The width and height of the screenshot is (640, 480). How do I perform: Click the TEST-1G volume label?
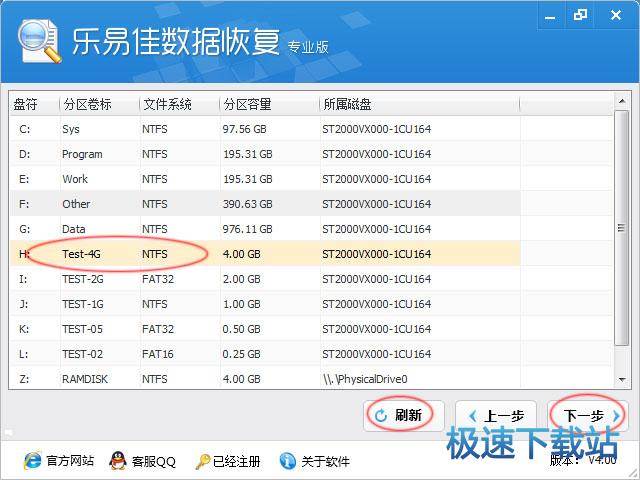tap(82, 304)
